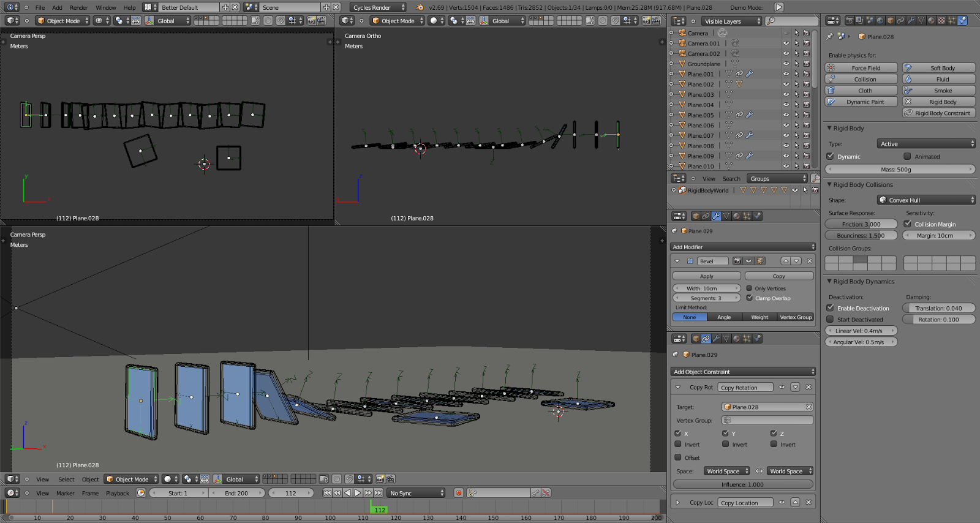The height and width of the screenshot is (523, 980).
Task: Play animation in reverse in timeline
Action: point(347,493)
